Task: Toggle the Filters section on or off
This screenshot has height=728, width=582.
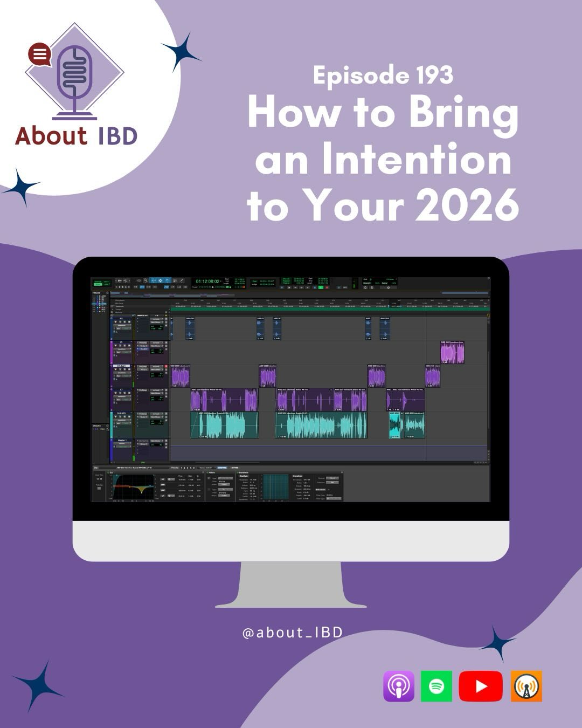Action: (x=208, y=472)
